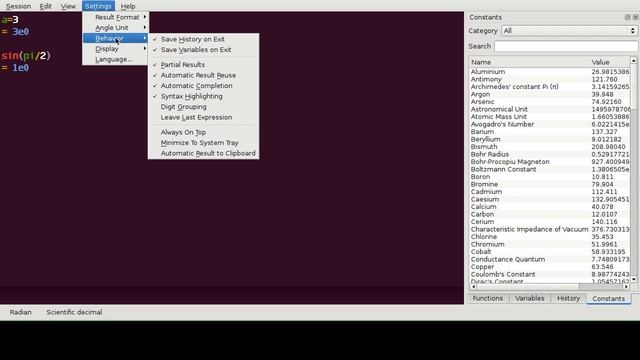
Task: Select the highlighted Behavior menu item
Action: 116,38
